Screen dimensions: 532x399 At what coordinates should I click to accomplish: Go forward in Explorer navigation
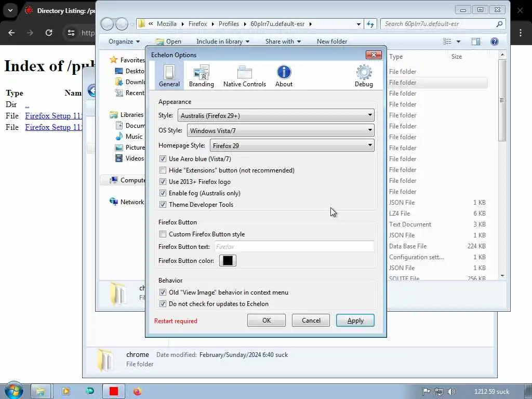122,24
